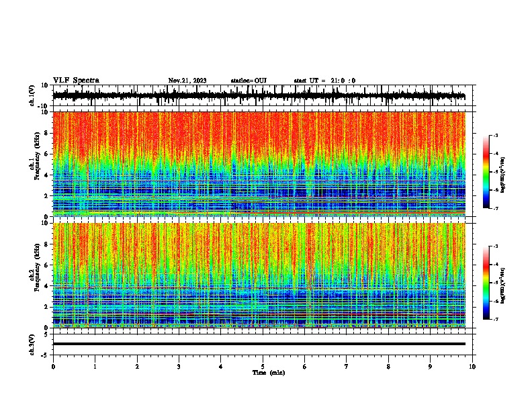Click the ch.3 flat black trace
Screen dimensions: 532x411
259,344
